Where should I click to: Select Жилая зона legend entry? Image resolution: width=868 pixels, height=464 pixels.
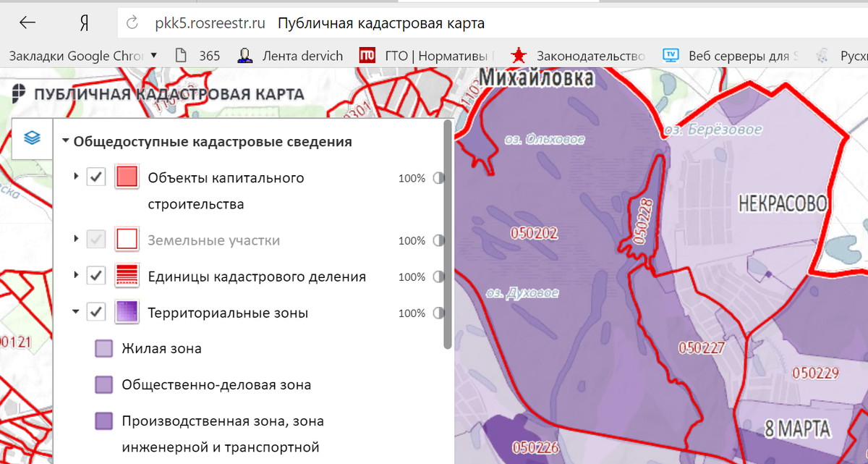pos(161,349)
